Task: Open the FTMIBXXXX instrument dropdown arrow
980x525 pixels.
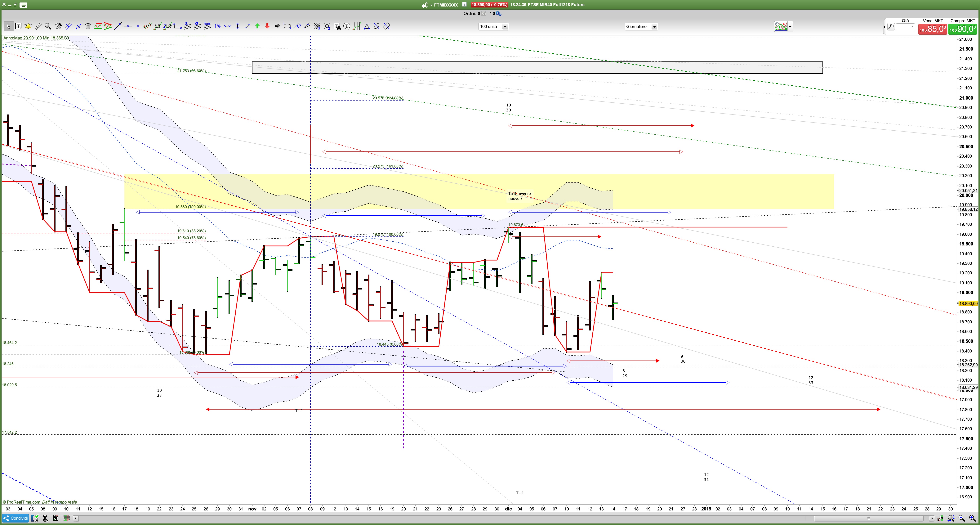Action: coord(431,5)
